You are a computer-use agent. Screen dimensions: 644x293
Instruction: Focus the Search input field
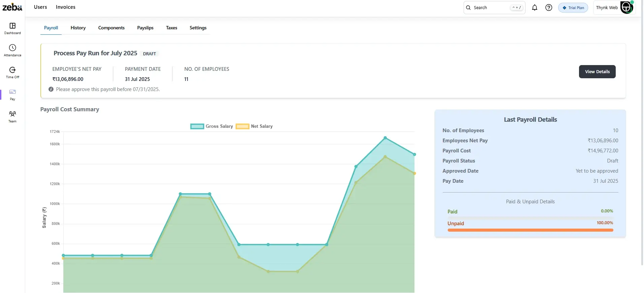coord(494,7)
